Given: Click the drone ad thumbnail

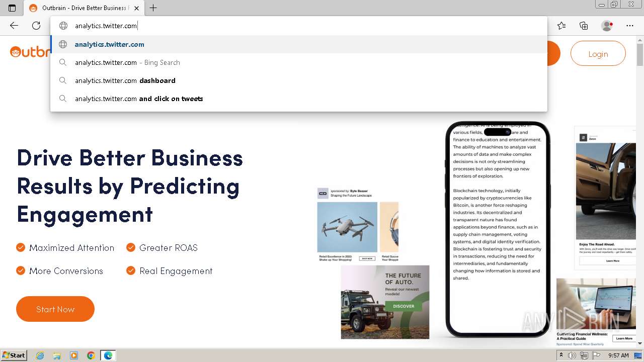Looking at the screenshot, I should tap(347, 227).
